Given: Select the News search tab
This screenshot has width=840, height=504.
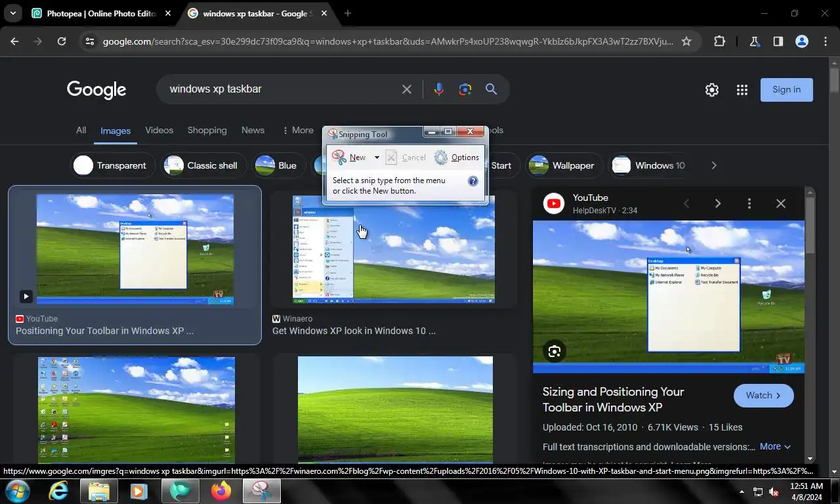Looking at the screenshot, I should point(253,130).
